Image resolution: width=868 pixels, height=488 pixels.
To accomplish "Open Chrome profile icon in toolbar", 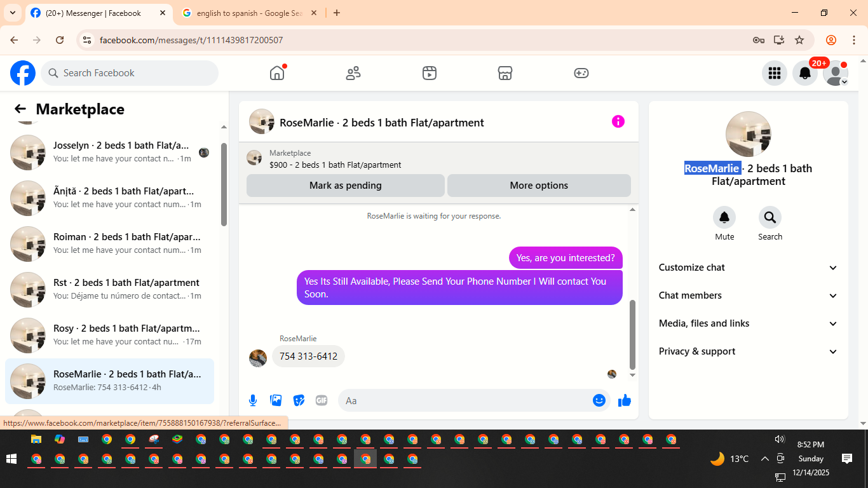I will pyautogui.click(x=831, y=40).
